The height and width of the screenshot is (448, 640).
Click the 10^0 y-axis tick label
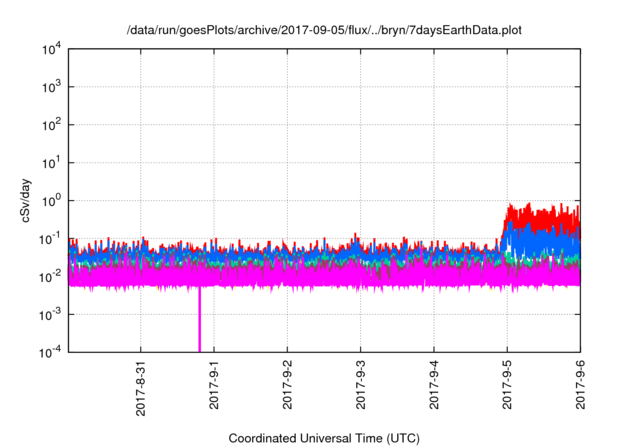51,201
